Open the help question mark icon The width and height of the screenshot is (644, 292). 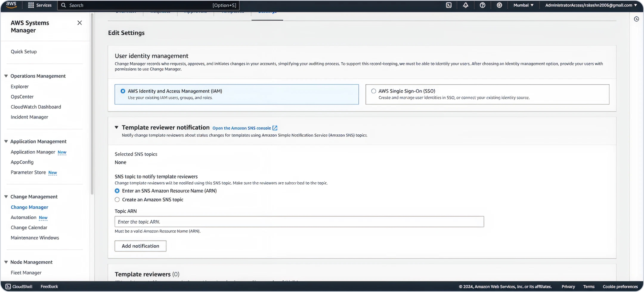(x=482, y=5)
